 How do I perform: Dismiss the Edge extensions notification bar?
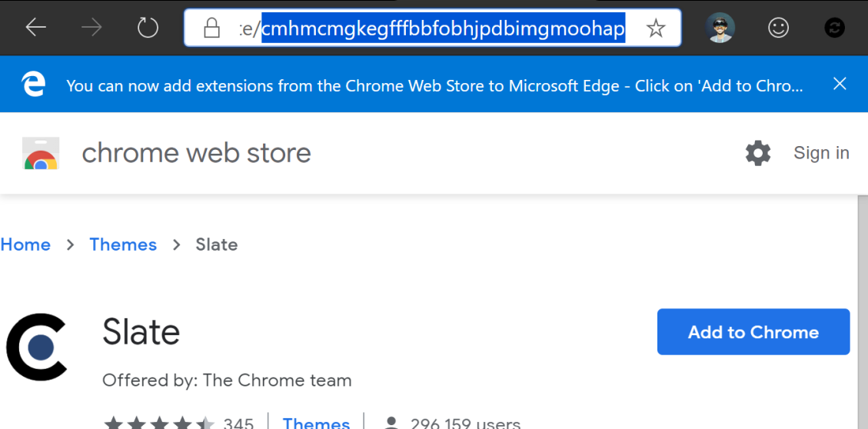click(x=840, y=84)
